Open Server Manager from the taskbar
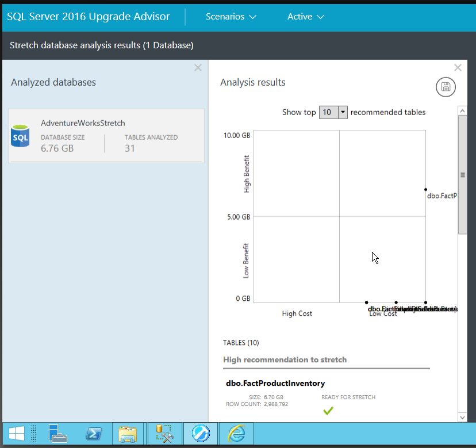This screenshot has height=448, width=476. [x=58, y=434]
